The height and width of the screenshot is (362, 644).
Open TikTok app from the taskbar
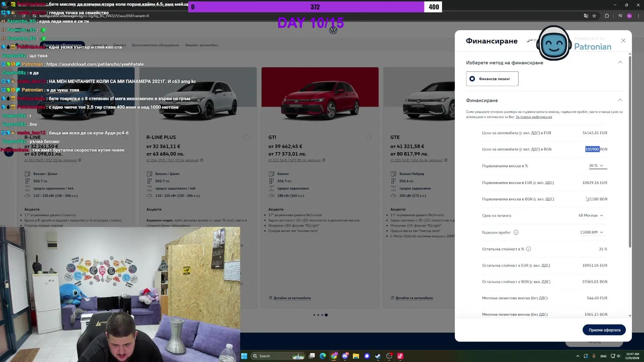click(x=400, y=356)
